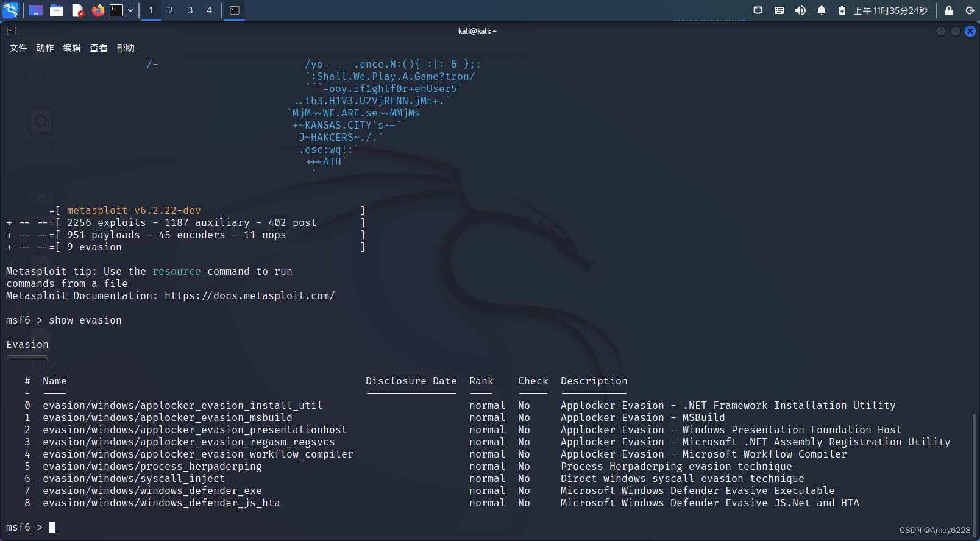Select text evasion/windows/syscall_inject
Screen dimensions: 980x541
134,479
